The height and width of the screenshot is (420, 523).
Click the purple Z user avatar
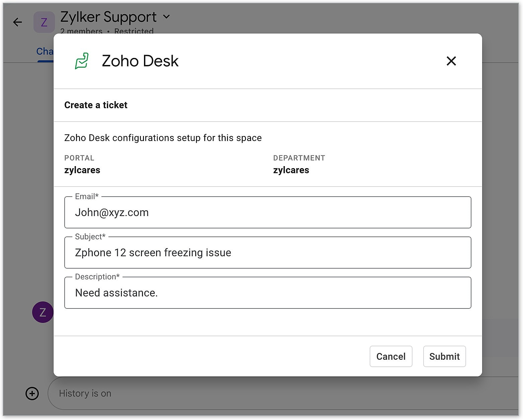pyautogui.click(x=43, y=312)
